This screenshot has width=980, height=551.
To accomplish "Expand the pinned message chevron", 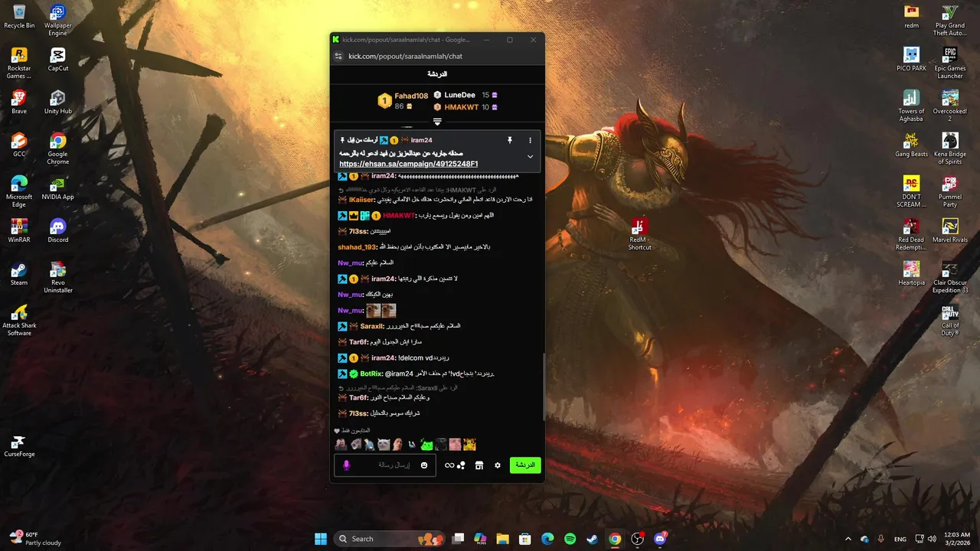I will (x=530, y=156).
